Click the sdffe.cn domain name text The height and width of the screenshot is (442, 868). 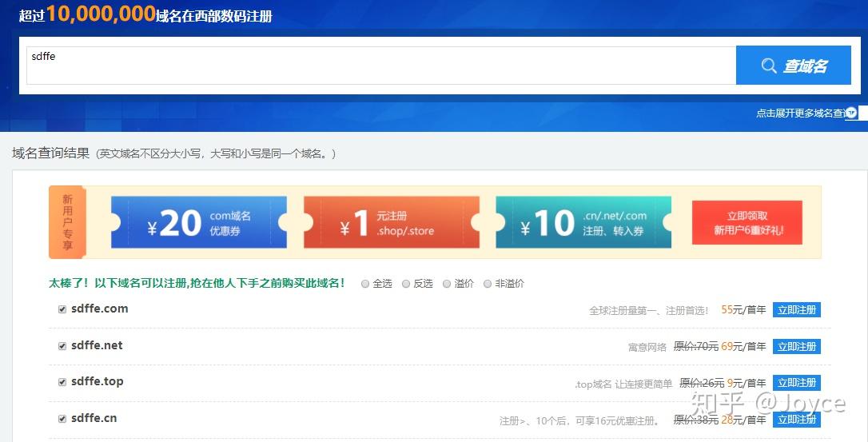94,418
